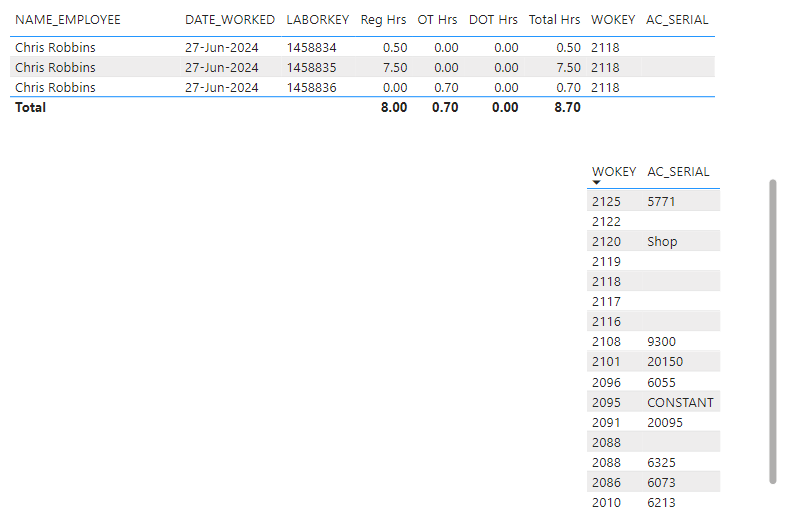
Task: Click the Total Hrs column header
Action: [554, 20]
